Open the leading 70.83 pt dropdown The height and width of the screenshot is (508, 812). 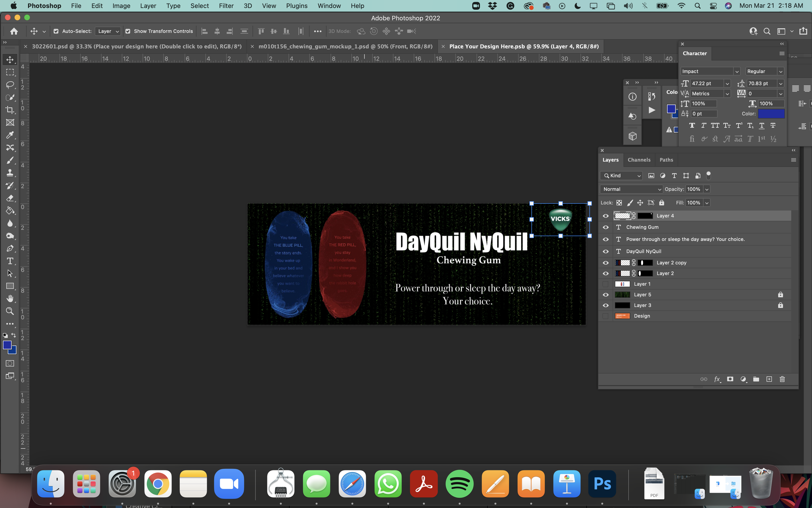tap(780, 83)
